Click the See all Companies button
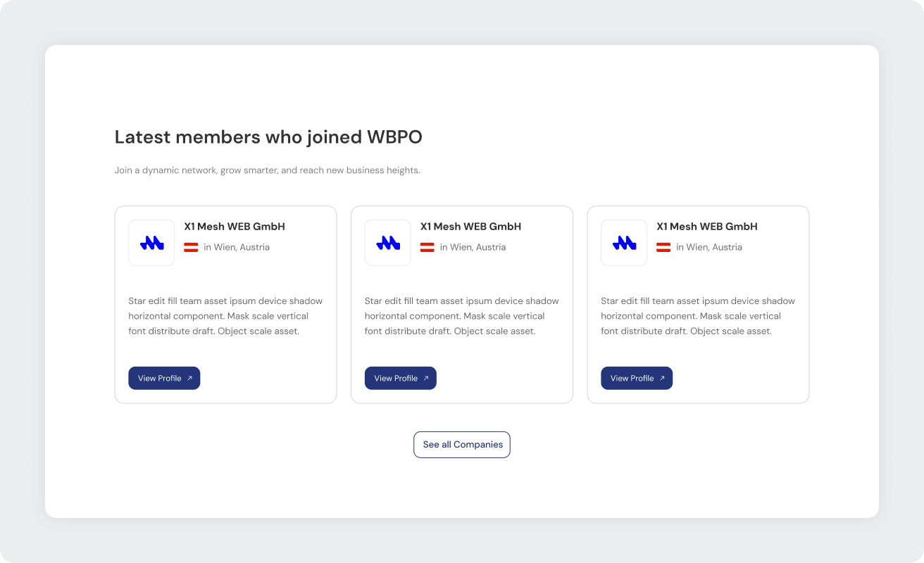The height and width of the screenshot is (563, 924). [462, 445]
